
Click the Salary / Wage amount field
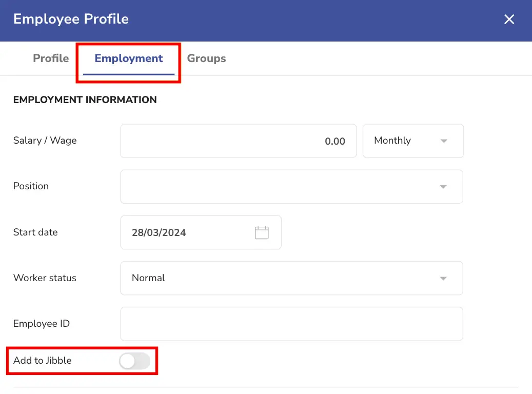[238, 141]
